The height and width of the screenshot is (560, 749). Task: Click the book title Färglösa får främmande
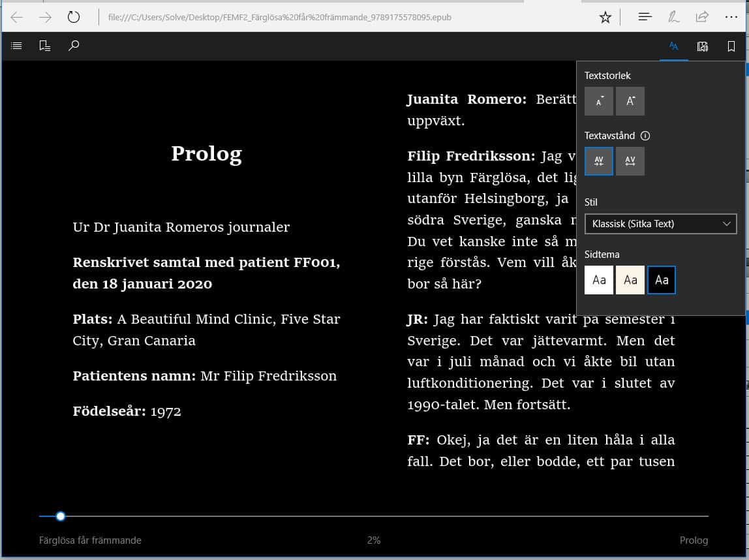(90, 540)
